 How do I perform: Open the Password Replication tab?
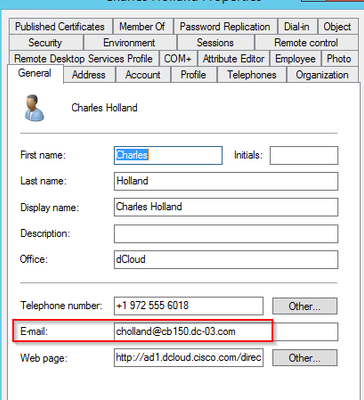pos(225,27)
